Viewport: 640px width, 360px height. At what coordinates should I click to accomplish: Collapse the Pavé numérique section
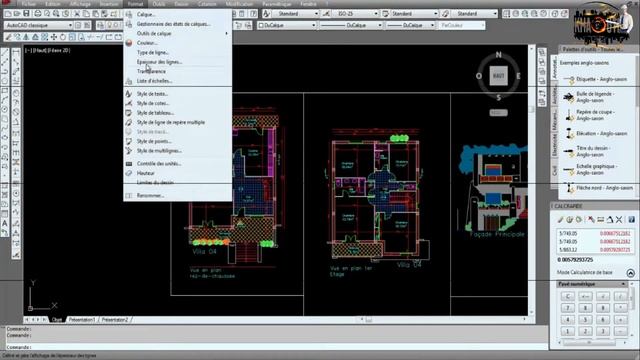(623, 284)
